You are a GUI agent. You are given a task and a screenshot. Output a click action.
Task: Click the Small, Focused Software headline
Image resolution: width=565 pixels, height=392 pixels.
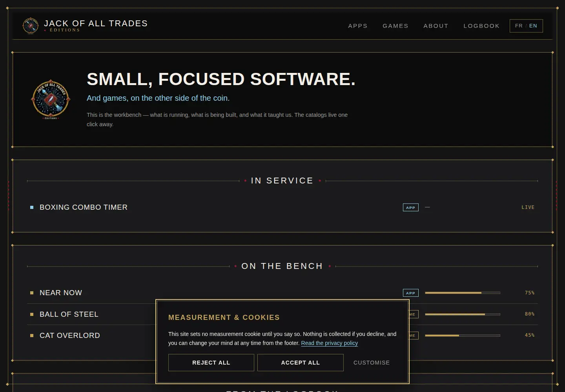(x=221, y=79)
